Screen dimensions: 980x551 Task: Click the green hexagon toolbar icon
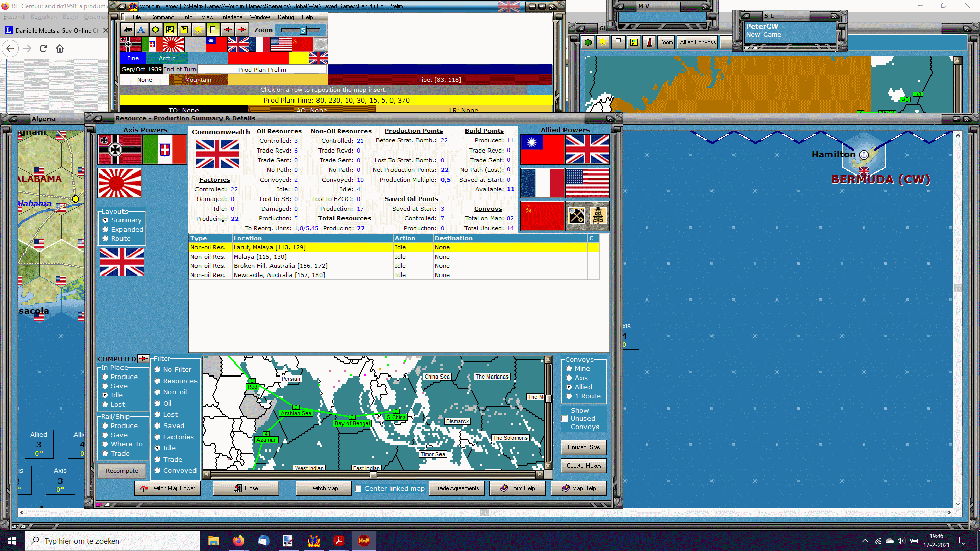pos(156,30)
